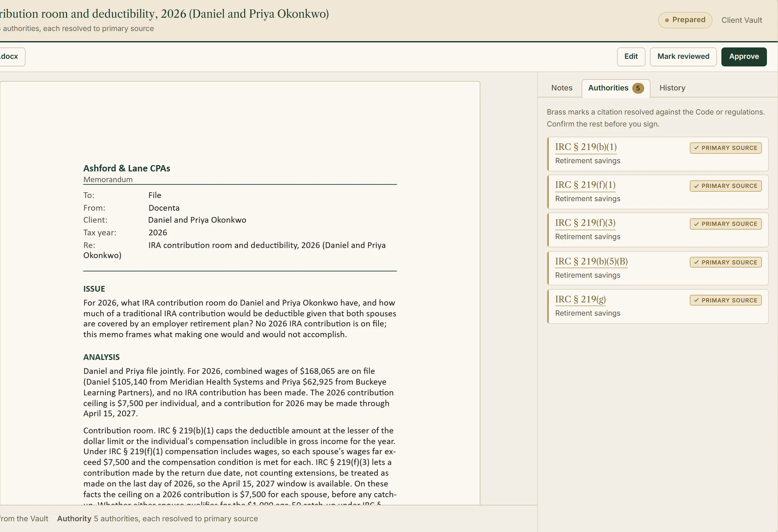Click the 'Authority' status bar label

tap(74, 519)
